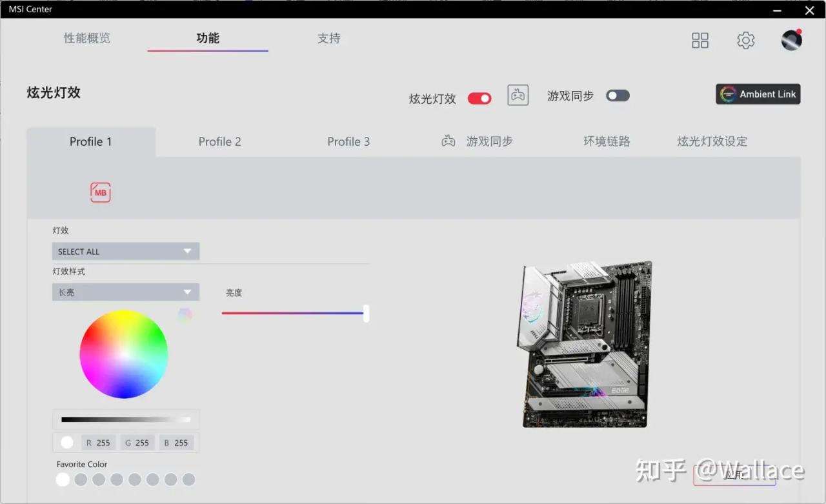Switch to 性能概览 tab
The width and height of the screenshot is (826, 504).
pyautogui.click(x=87, y=38)
